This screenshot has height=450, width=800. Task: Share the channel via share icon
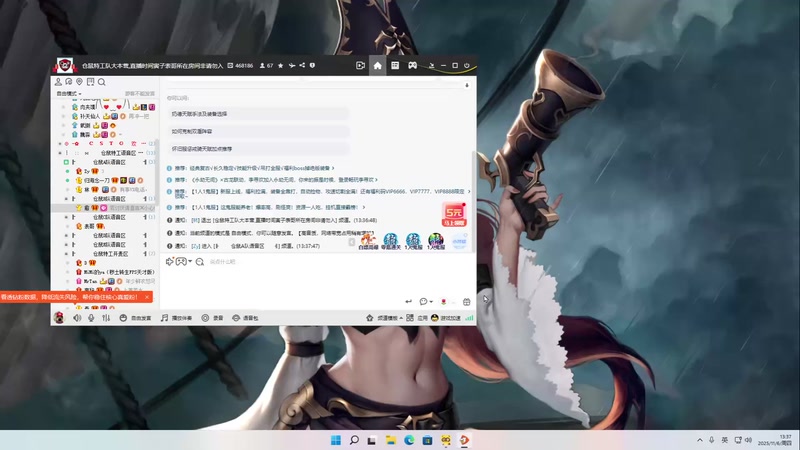tap(302, 65)
